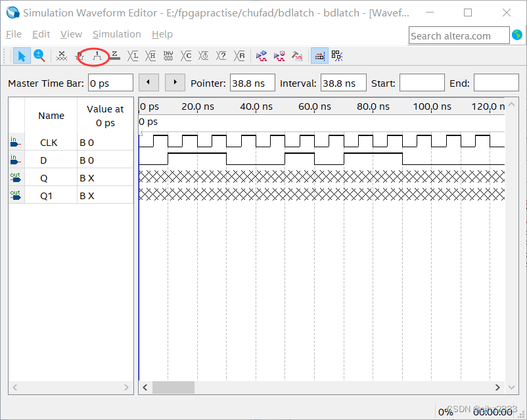Click the Interval value field
This screenshot has width=527, height=420.
click(x=344, y=83)
